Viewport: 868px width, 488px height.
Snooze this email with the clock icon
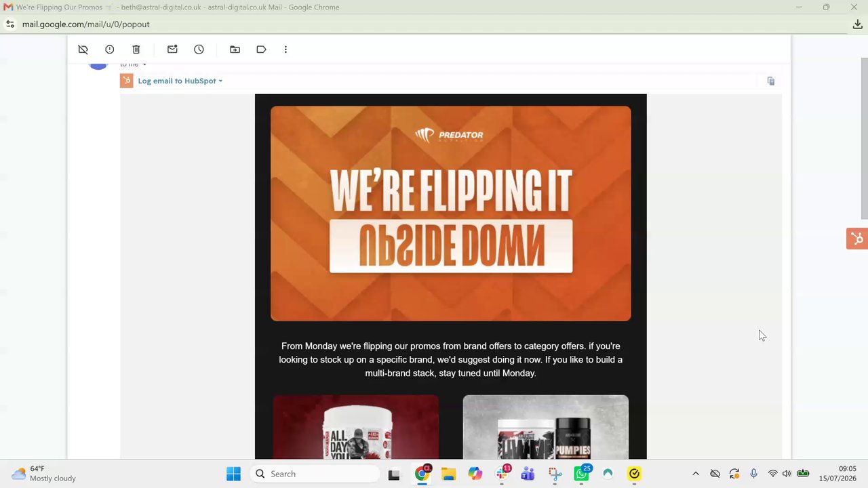tap(199, 49)
